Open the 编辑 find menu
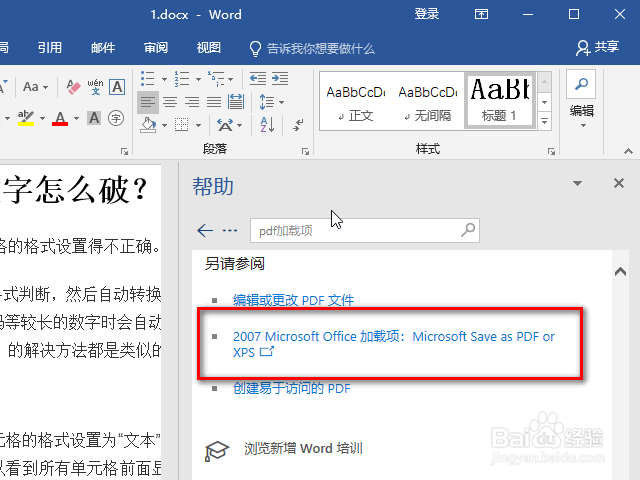Screen dimensions: 640x480 tap(581, 100)
